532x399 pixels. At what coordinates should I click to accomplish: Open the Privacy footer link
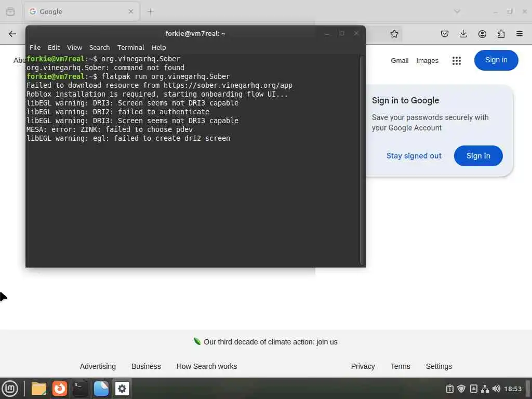tap(363, 366)
